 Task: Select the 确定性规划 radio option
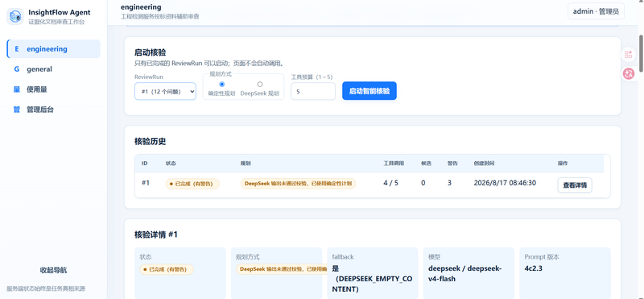point(222,85)
